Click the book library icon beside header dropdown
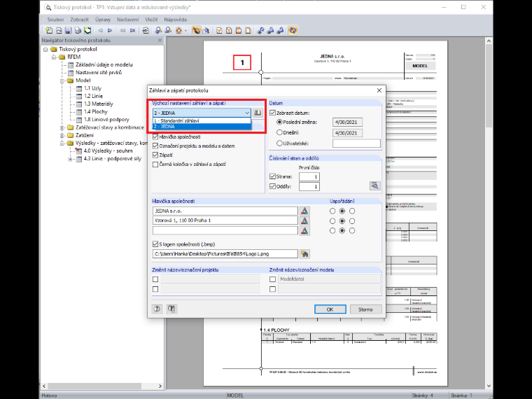The width and height of the screenshot is (532, 399). pyautogui.click(x=258, y=113)
